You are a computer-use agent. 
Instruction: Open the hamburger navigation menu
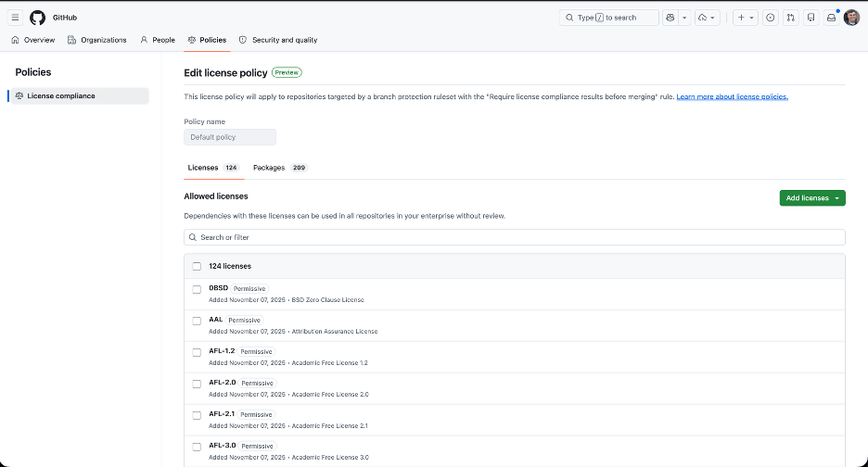[x=15, y=18]
